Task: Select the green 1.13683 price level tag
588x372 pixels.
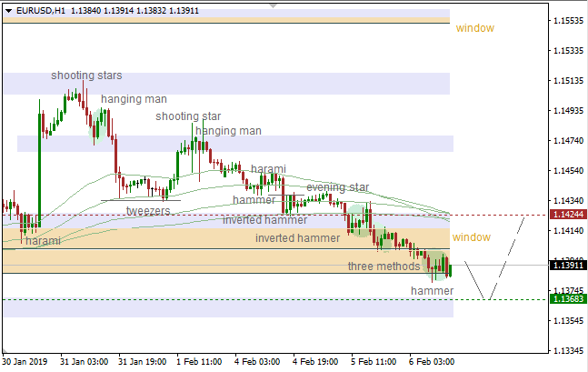Action: click(568, 298)
